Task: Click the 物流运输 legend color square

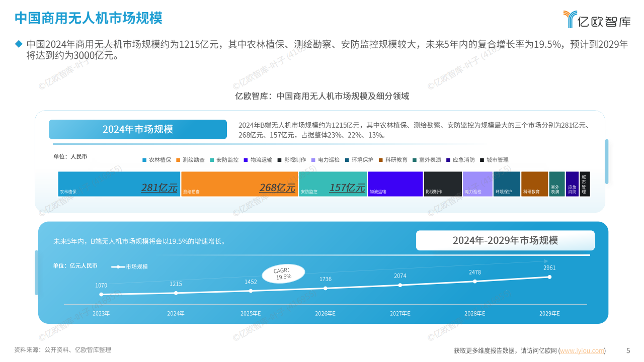Action: [x=246, y=160]
